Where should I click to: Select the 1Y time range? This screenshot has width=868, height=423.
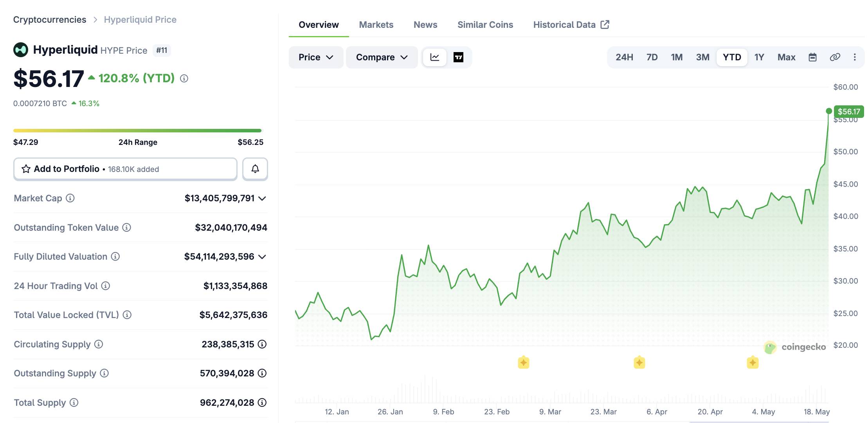[759, 57]
